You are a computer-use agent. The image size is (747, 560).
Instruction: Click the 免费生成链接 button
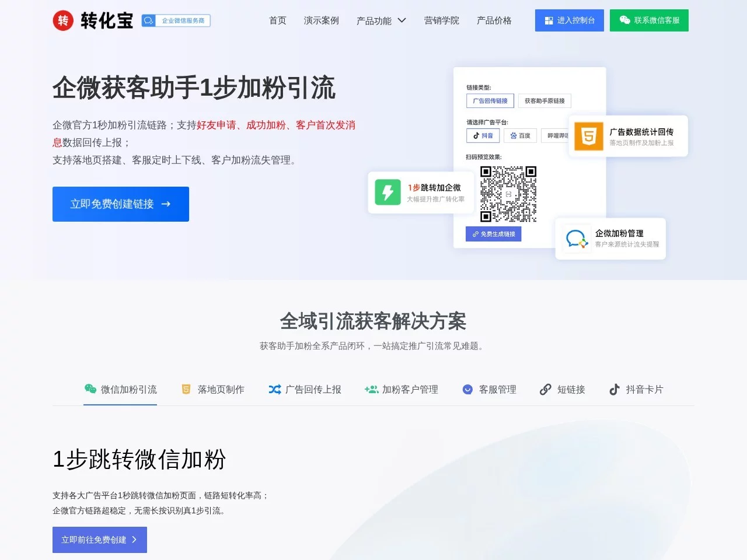[494, 234]
